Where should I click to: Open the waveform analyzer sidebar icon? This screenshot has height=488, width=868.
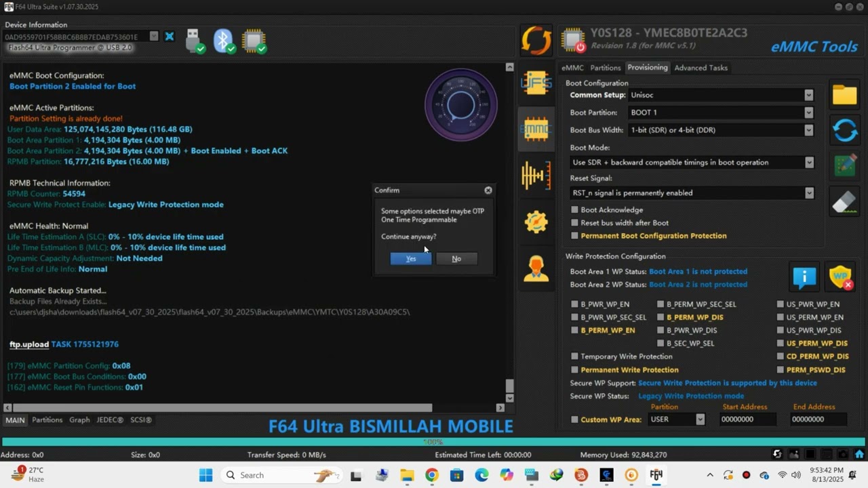(x=536, y=176)
